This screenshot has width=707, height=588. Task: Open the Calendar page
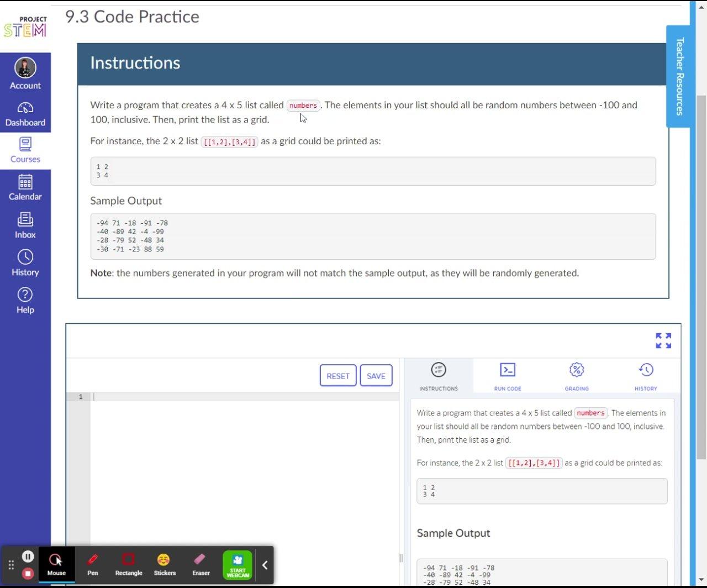(25, 188)
